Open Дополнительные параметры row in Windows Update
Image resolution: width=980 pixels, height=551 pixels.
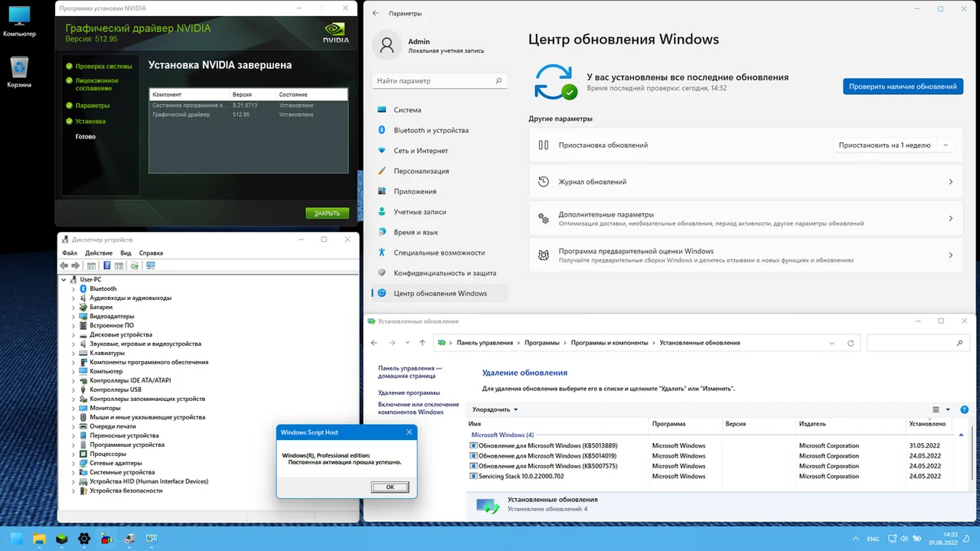click(746, 219)
